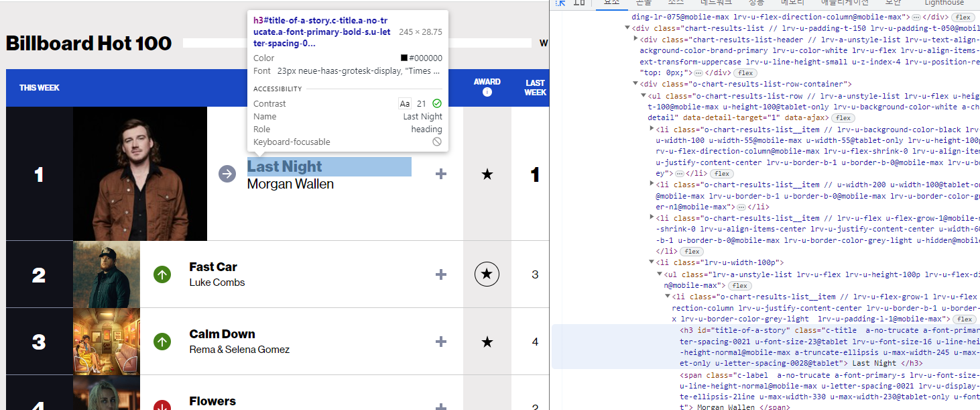
Task: Click the Flowers song title
Action: [212, 401]
